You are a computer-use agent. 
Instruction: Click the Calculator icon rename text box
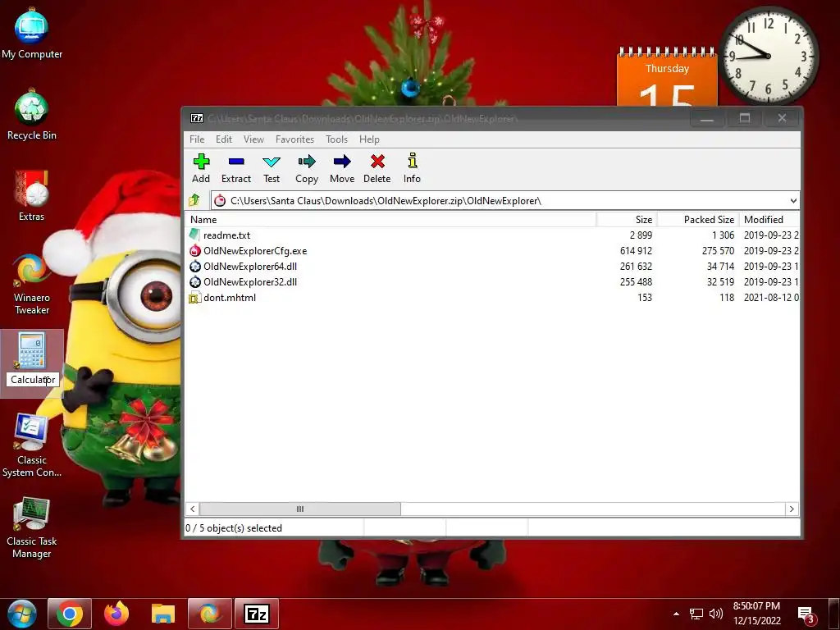pos(33,379)
